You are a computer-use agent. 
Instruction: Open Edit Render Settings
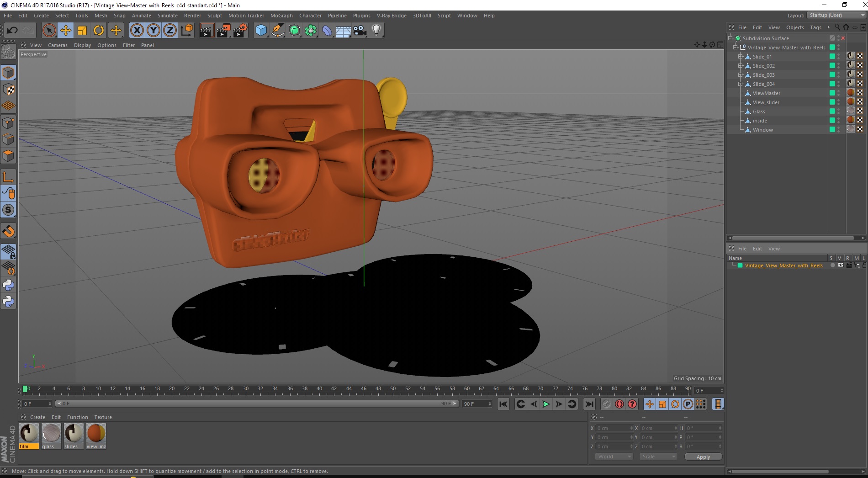click(x=240, y=31)
